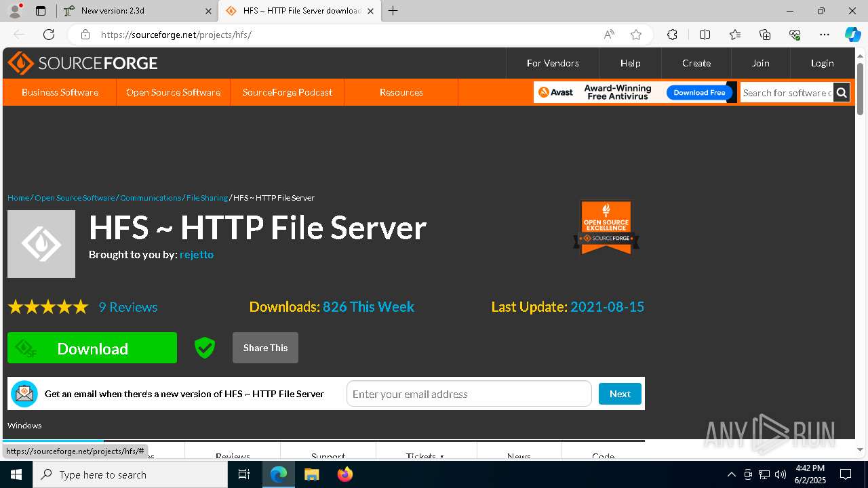Open File Sharing breadcrumb link
The height and width of the screenshot is (488, 868).
click(207, 198)
